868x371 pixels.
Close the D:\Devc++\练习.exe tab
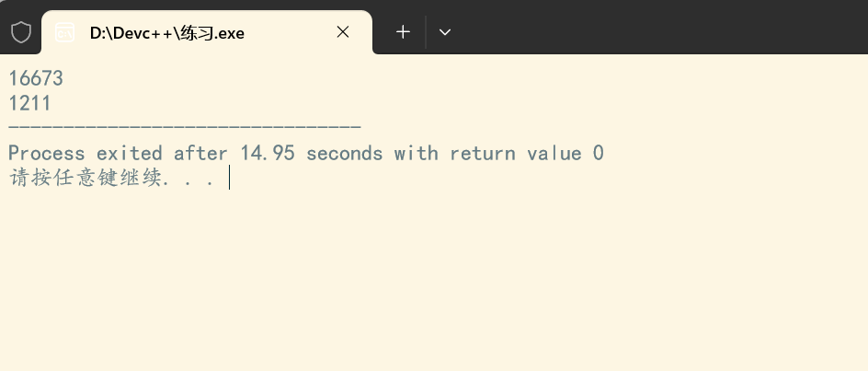[x=343, y=32]
